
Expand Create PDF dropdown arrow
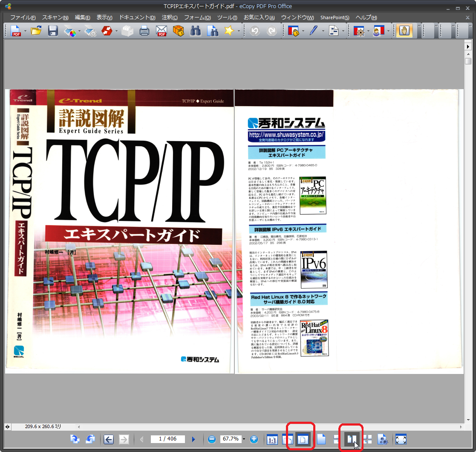pos(25,31)
